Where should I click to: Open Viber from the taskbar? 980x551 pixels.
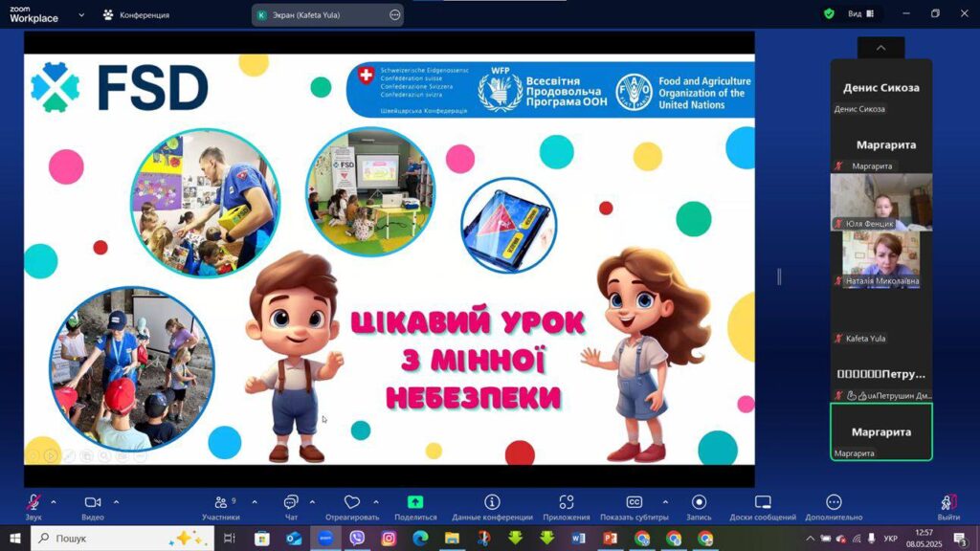(x=357, y=539)
